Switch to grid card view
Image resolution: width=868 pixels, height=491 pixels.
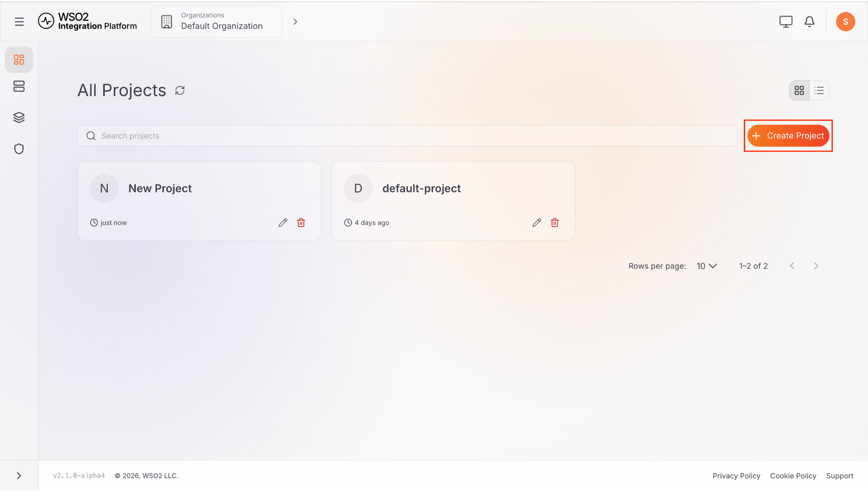(x=799, y=90)
